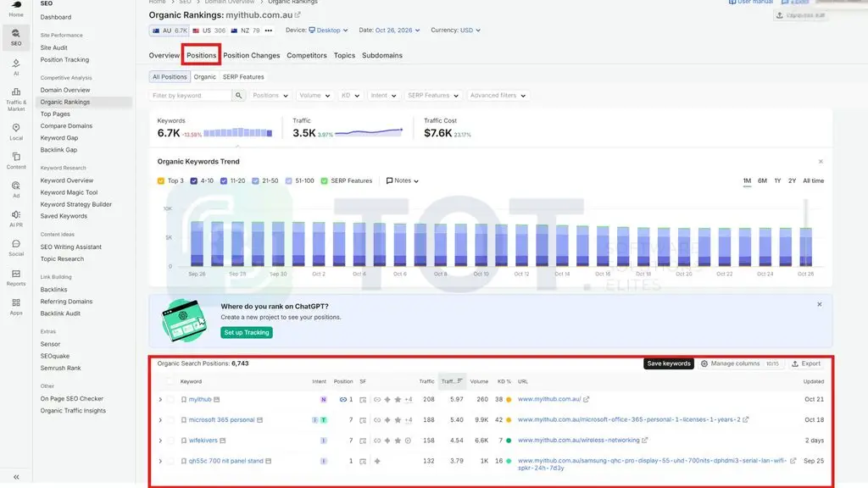Open external link icon beside myithub.com.au title
868x488 pixels.
click(298, 15)
